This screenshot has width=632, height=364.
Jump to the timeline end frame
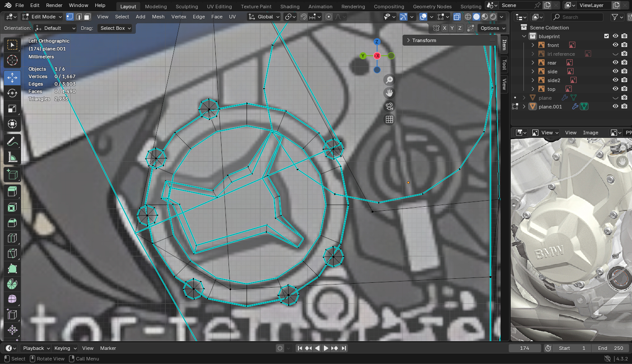point(344,348)
